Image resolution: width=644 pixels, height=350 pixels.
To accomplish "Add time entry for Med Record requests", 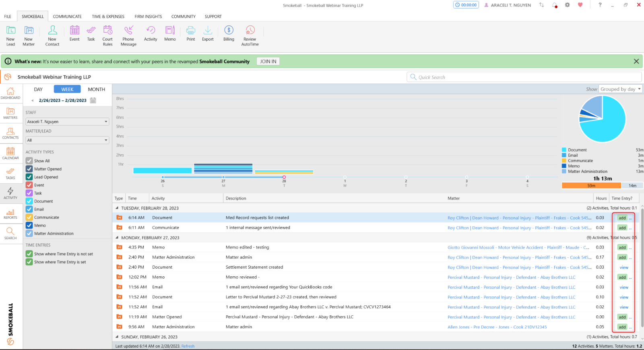I will 622,218.
